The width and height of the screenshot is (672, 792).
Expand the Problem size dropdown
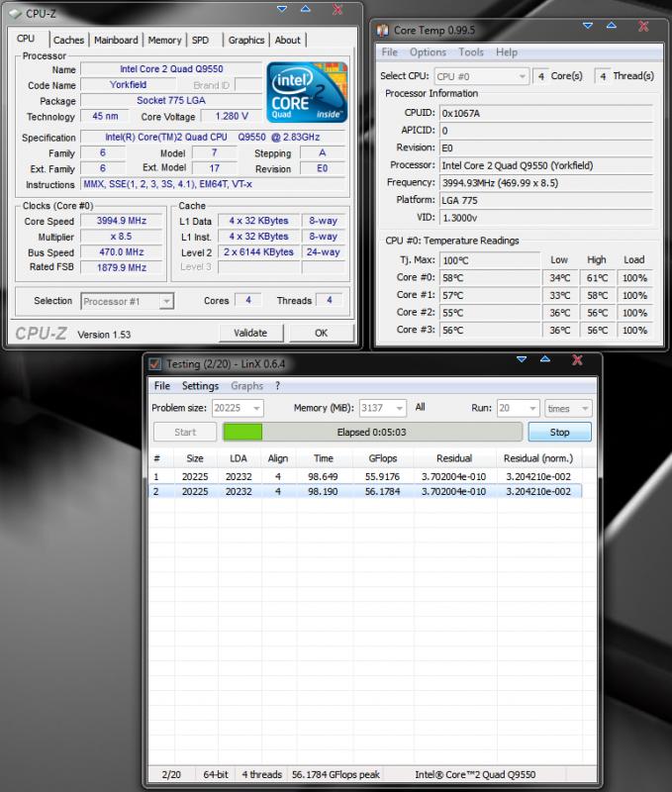[x=238, y=408]
